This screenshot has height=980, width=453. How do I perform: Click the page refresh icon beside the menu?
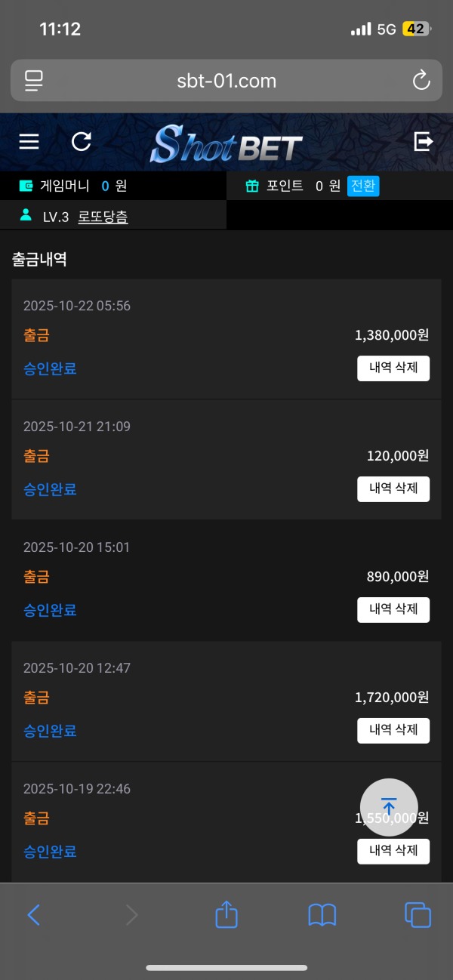tap(81, 142)
